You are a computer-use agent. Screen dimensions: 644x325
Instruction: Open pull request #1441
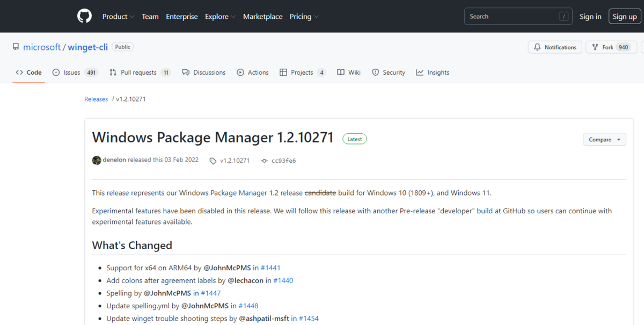click(270, 268)
